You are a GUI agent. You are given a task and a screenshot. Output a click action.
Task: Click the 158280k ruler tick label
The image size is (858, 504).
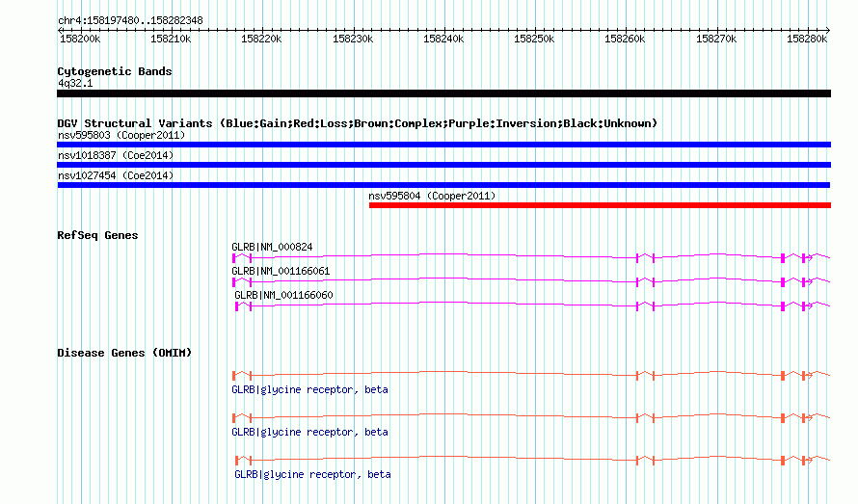(x=807, y=39)
